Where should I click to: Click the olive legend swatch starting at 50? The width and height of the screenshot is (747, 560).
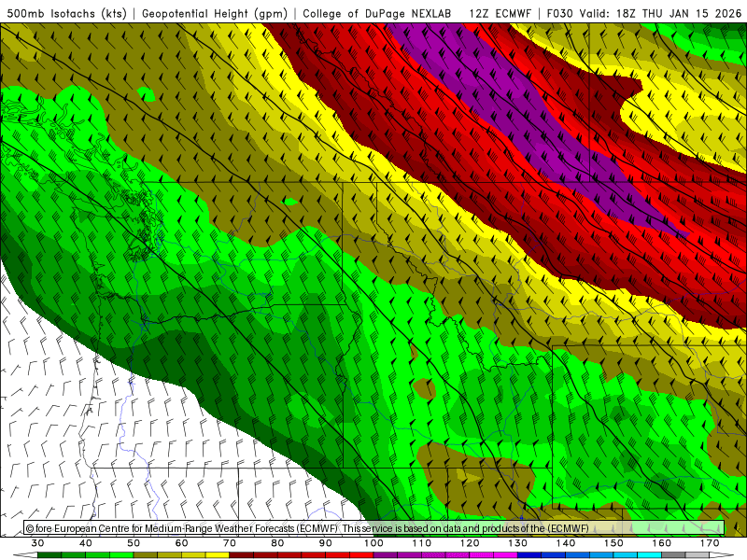click(146, 555)
